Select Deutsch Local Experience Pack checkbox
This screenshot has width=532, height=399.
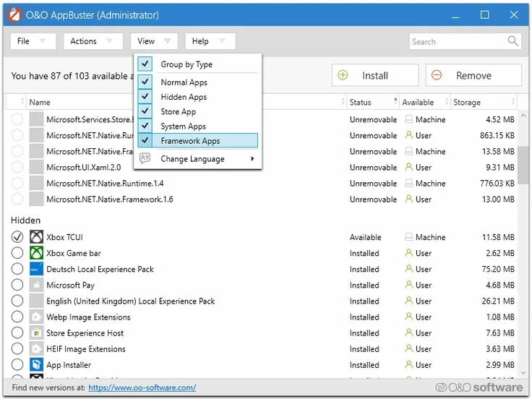17,269
